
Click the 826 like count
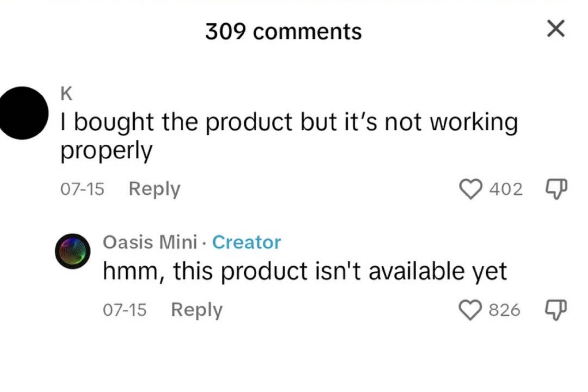coord(504,310)
